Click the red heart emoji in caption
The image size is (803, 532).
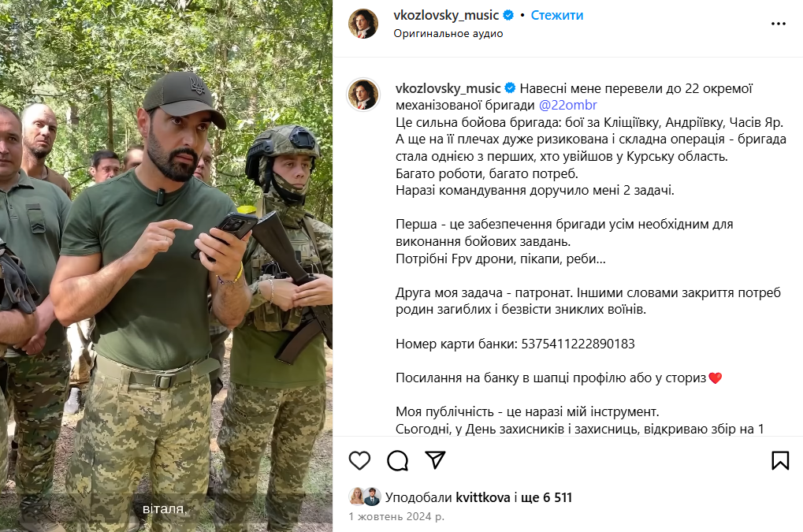[715, 378]
